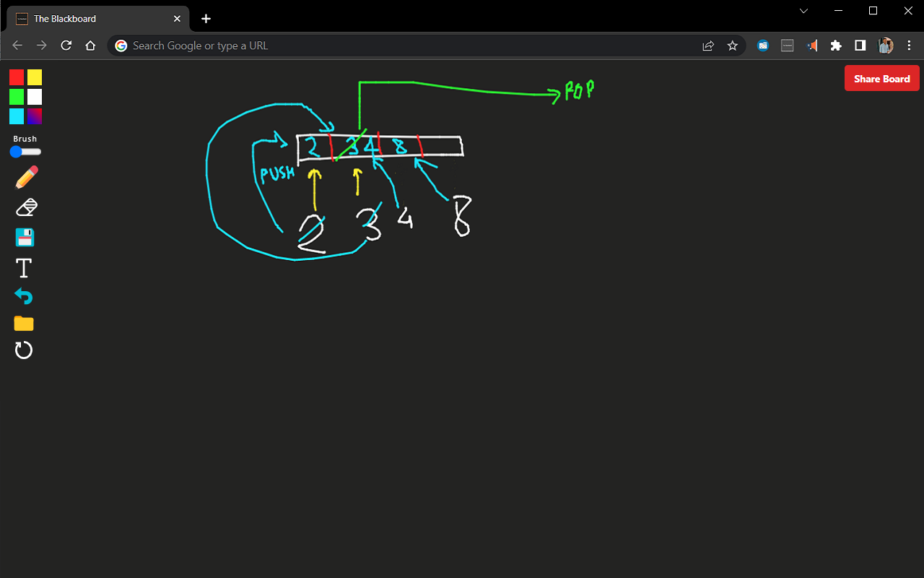This screenshot has width=924, height=578.
Task: Undo the last stroke
Action: [x=23, y=296]
